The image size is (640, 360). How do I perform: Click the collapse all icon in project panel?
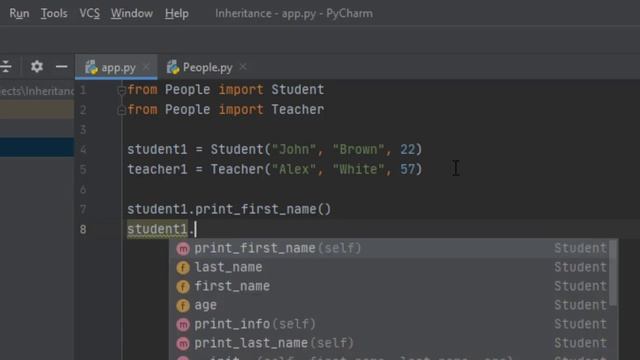tap(5, 67)
